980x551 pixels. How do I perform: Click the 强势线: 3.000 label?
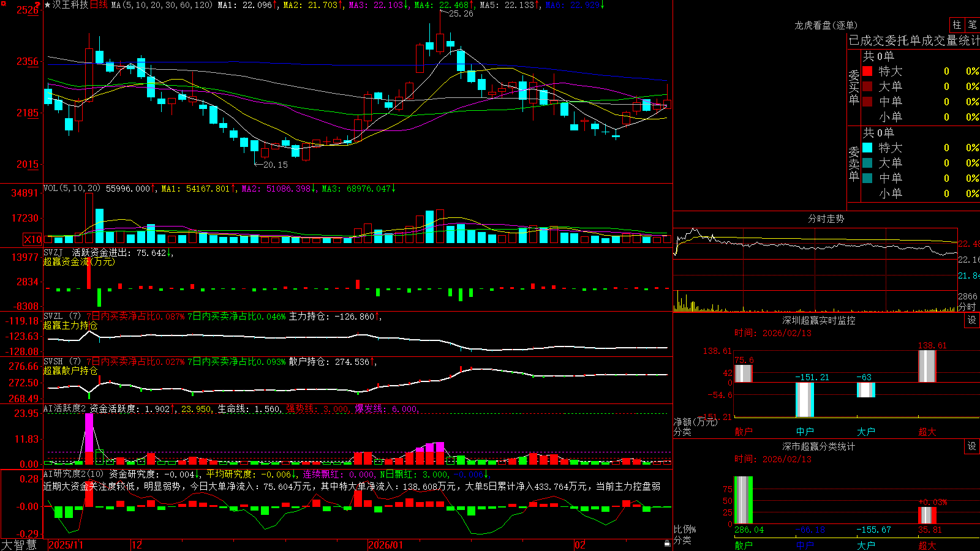pyautogui.click(x=318, y=409)
